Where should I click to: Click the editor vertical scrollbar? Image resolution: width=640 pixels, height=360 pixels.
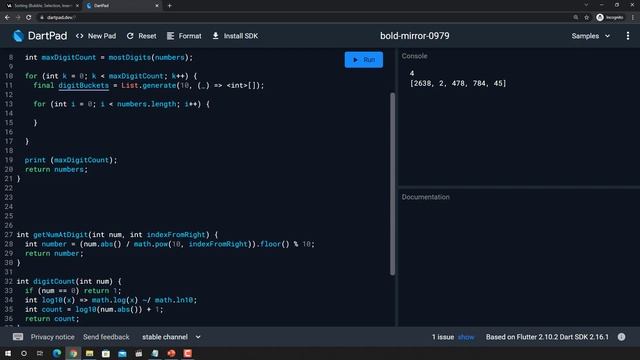tap(392, 184)
